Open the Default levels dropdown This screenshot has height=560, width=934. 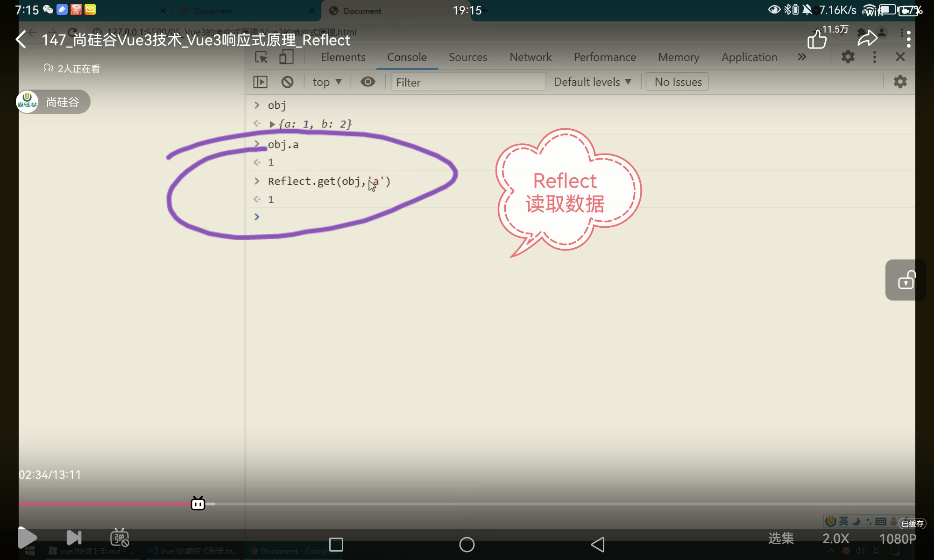tap(592, 82)
